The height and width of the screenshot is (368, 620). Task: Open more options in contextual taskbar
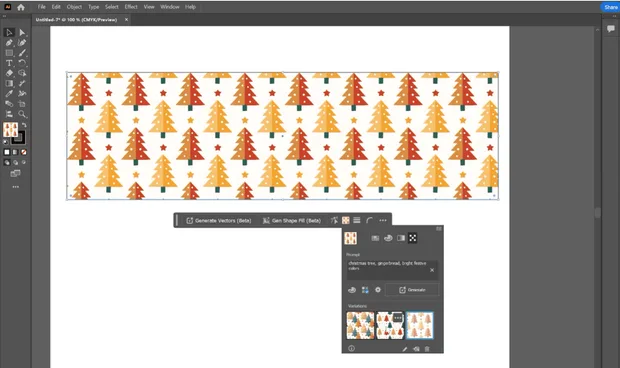[383, 221]
